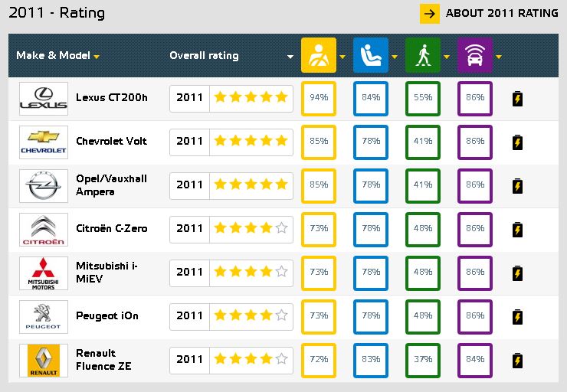Open the ABOUT 2011 RATING link

tap(502, 13)
